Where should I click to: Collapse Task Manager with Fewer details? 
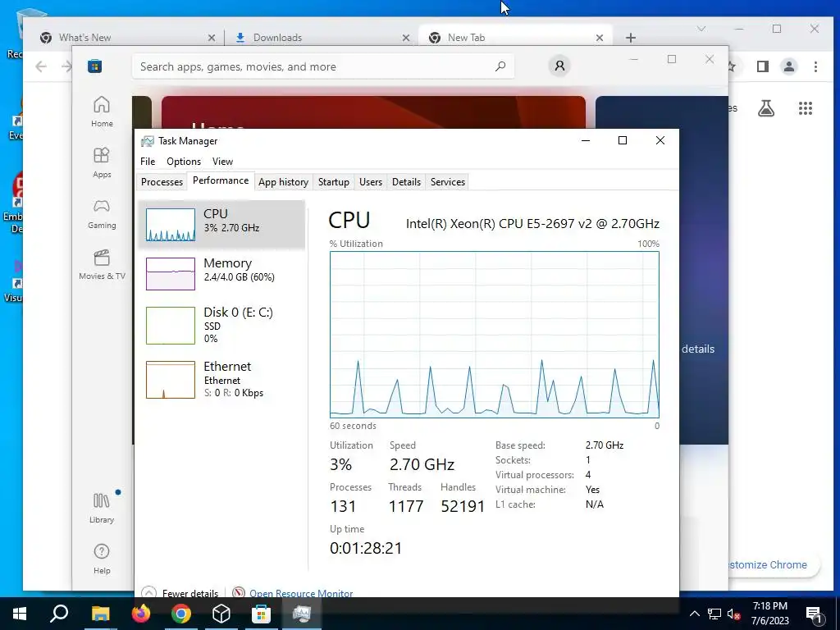click(x=180, y=593)
